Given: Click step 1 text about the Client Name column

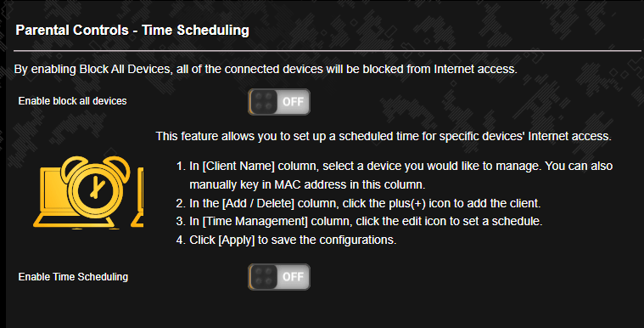Looking at the screenshot, I should 395,175.
